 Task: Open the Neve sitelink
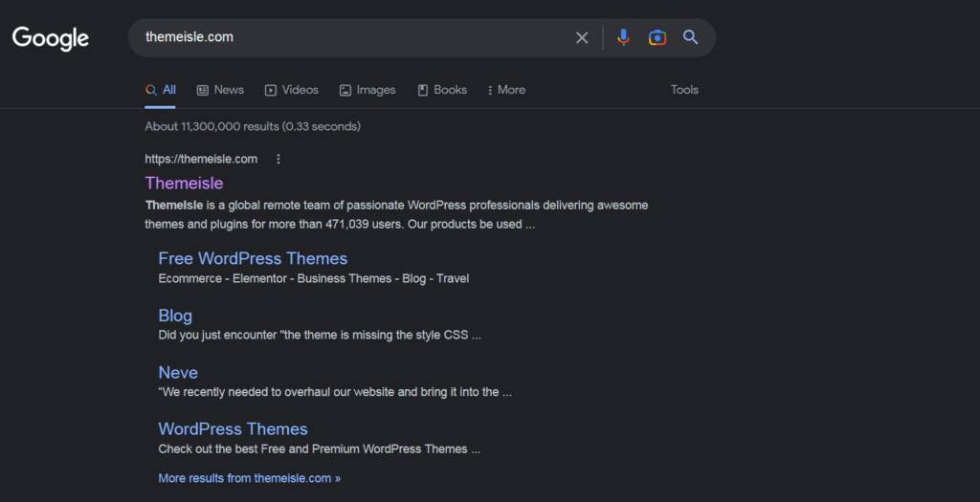coord(178,373)
